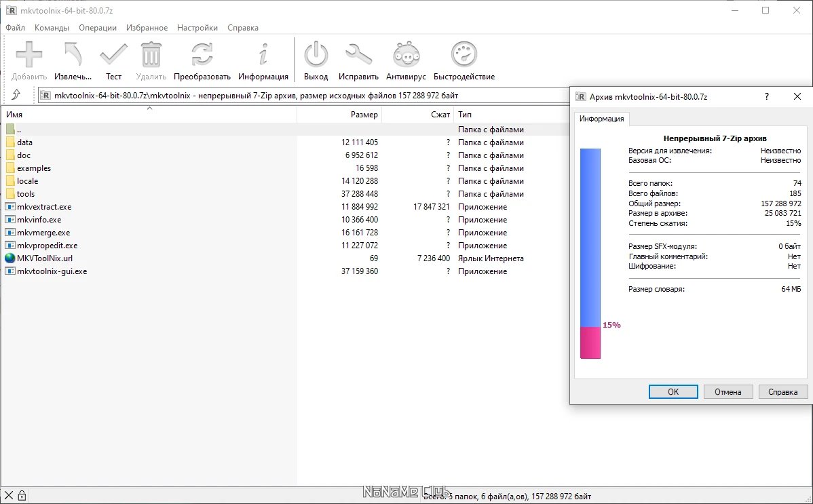Click the Извлечь (Extract) toolbar icon
Screen dimensions: 813x504
pyautogui.click(x=73, y=55)
